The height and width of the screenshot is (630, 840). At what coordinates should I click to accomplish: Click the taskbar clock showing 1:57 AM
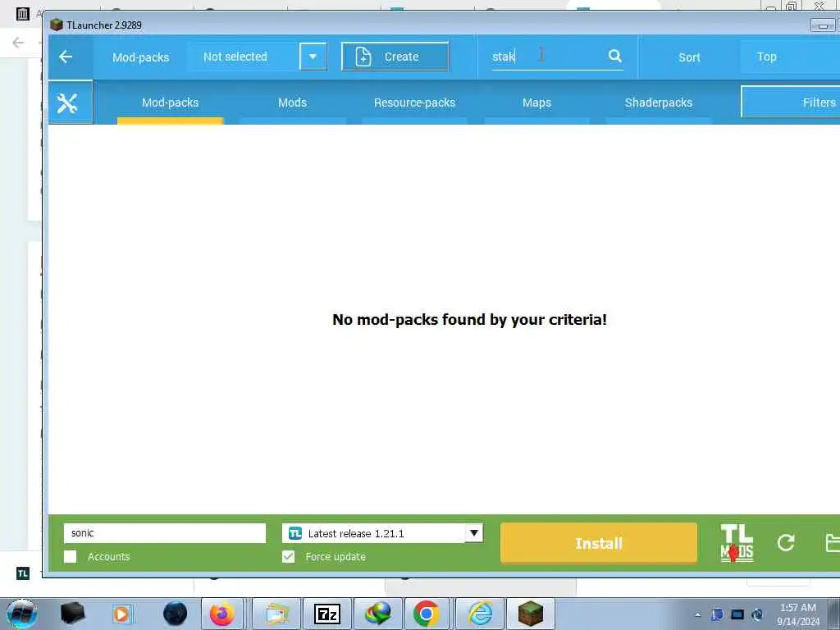pyautogui.click(x=798, y=614)
